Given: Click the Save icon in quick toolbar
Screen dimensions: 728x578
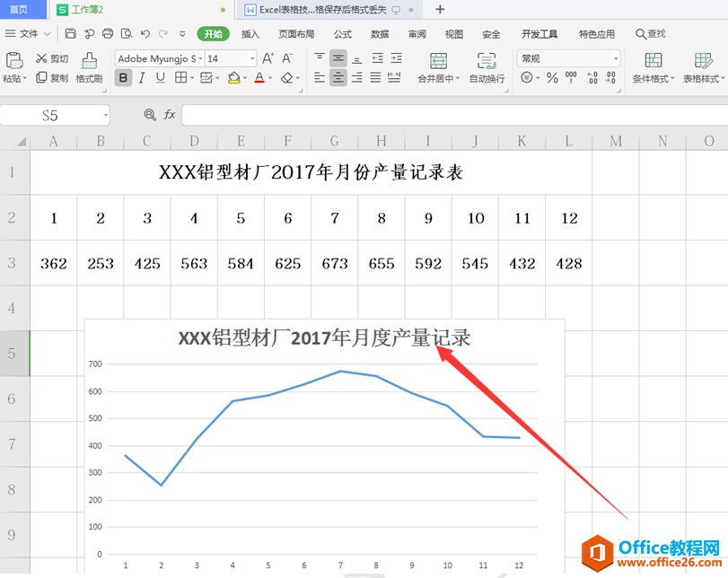Looking at the screenshot, I should [71, 33].
